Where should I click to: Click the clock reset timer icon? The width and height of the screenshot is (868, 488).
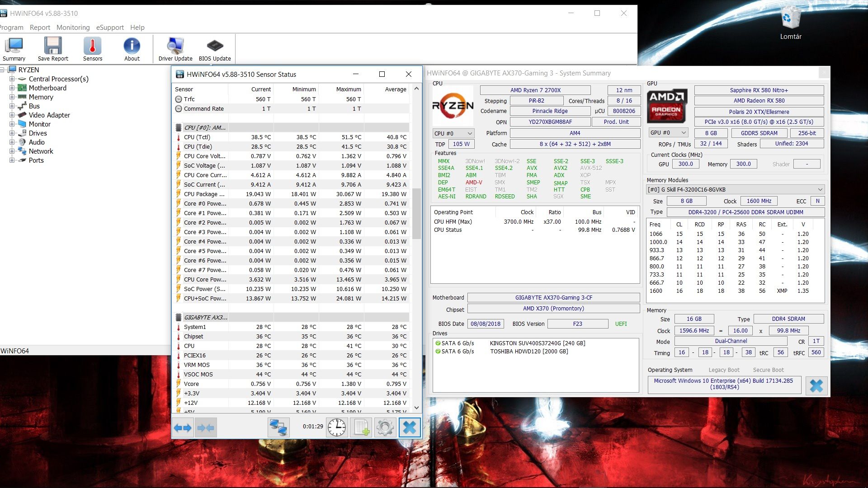point(337,427)
